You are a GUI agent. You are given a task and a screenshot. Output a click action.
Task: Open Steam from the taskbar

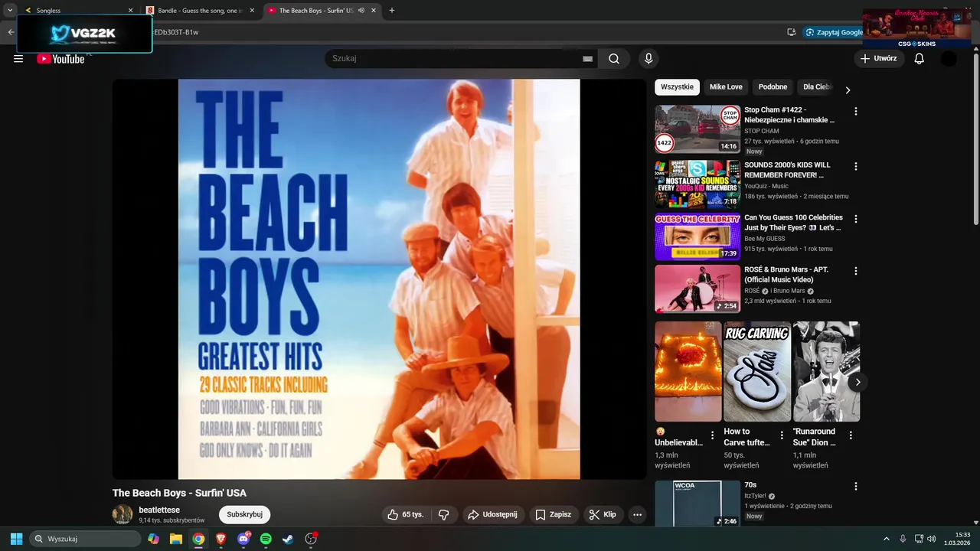(x=288, y=539)
